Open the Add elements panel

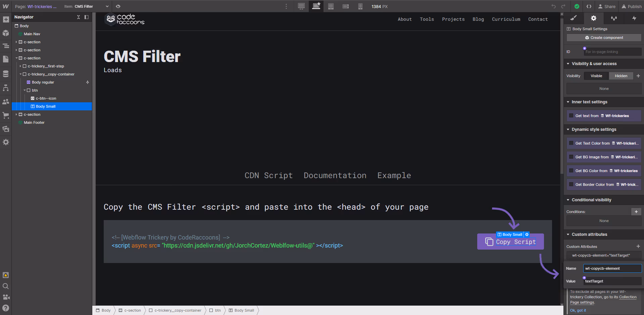(6, 19)
